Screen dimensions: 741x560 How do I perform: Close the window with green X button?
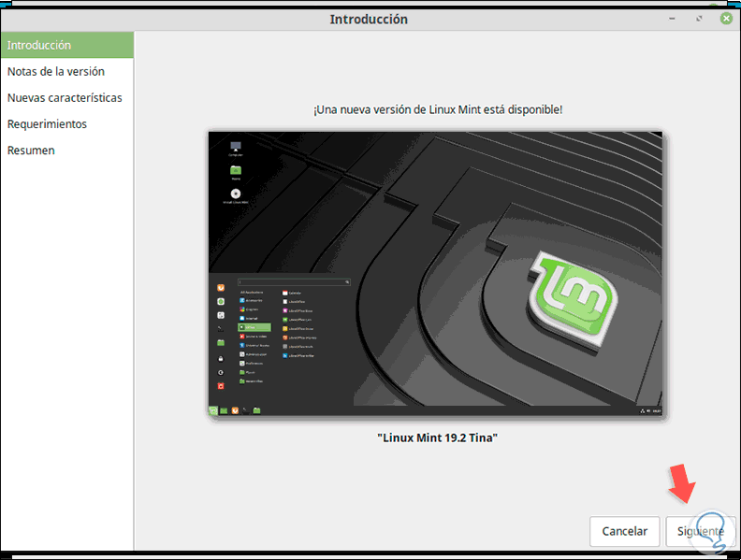click(x=726, y=19)
